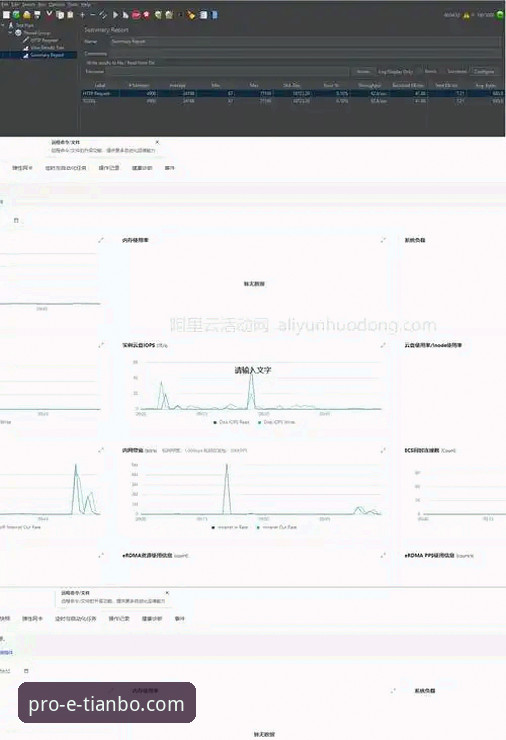Screen dimensions: 506x740
Task: Click the Configure button
Action: point(484,71)
